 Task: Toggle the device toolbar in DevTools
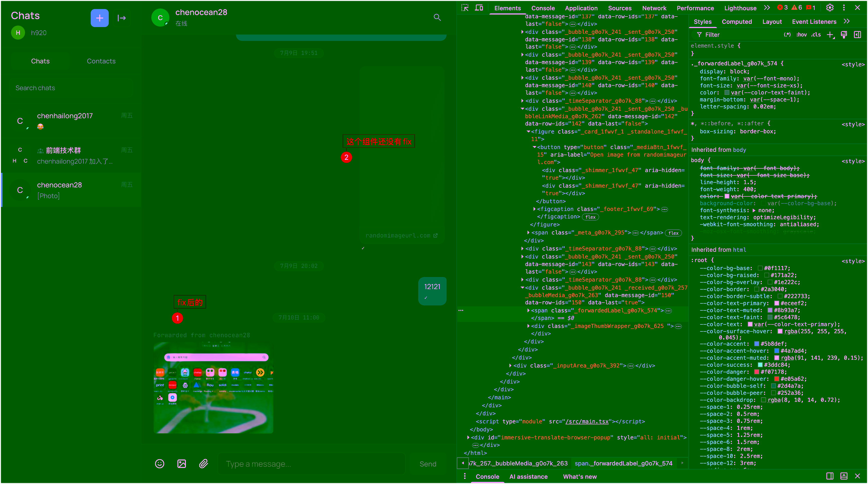(x=479, y=8)
